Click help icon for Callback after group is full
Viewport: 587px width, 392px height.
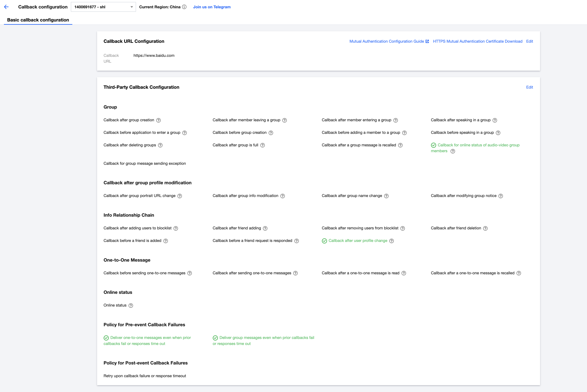(262, 145)
